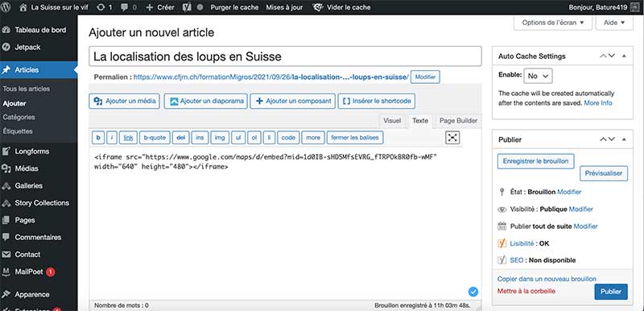Open Mises à jour in admin bar
The image size is (644, 311).
(x=284, y=7)
